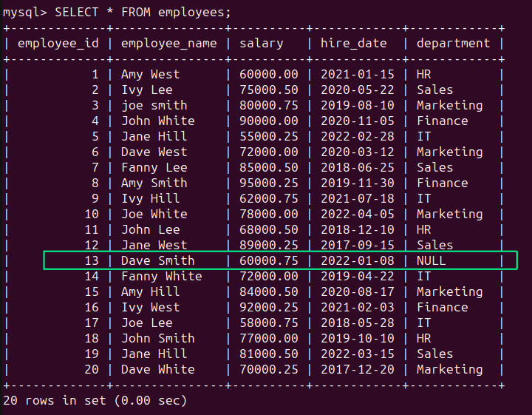Click the Dave Smith name in highlighted row
Screen dimensions: 532x415
tap(157, 260)
